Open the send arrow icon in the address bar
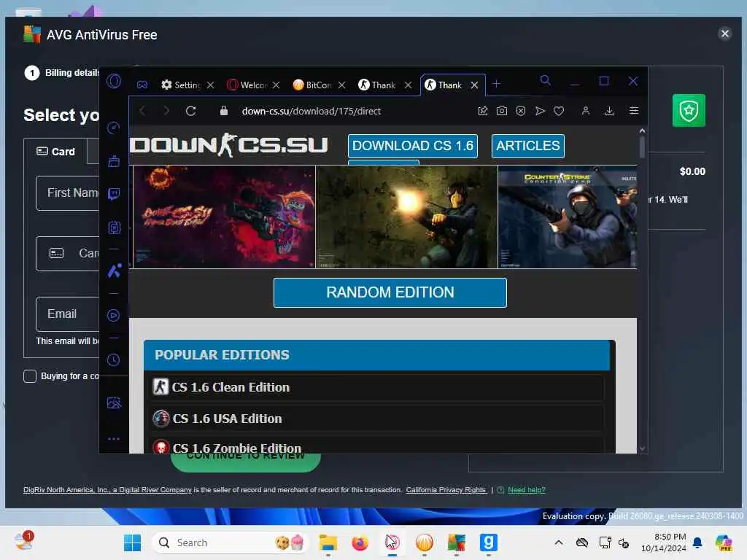Screen dimensions: 747x560 pyautogui.click(x=540, y=111)
